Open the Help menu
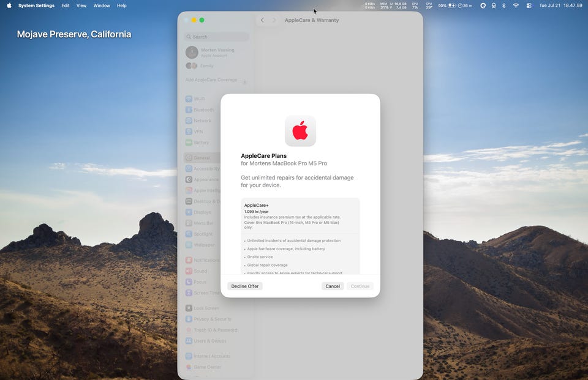The height and width of the screenshot is (380, 588). [x=121, y=6]
